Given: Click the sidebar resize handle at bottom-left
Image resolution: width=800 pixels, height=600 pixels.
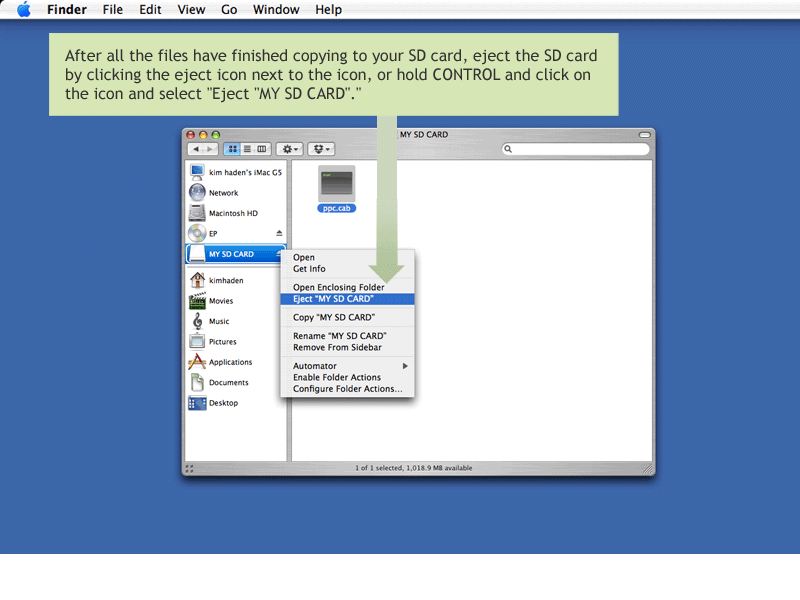Looking at the screenshot, I should tap(189, 468).
